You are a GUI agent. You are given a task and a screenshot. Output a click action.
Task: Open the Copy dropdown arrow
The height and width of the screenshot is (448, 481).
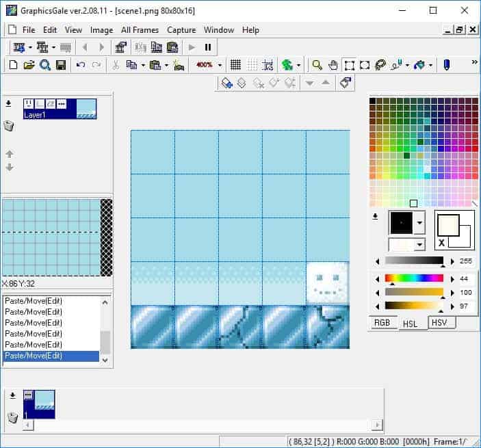143,65
